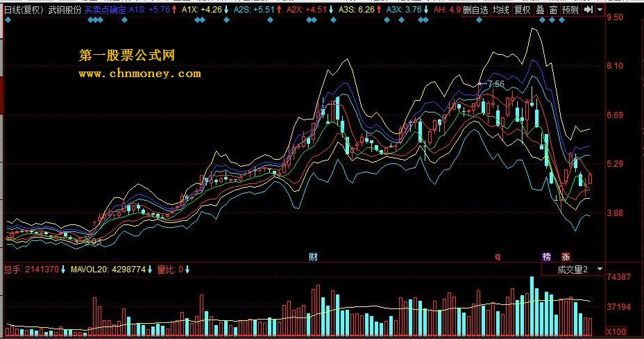Click the jump-to-end arrow icon in top toolbar
This screenshot has width=644, height=339.
click(588, 10)
